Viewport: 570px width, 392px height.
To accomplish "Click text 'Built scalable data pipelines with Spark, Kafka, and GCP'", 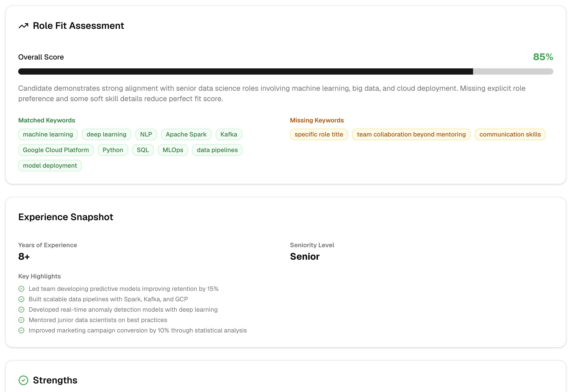I will coord(108,299).
